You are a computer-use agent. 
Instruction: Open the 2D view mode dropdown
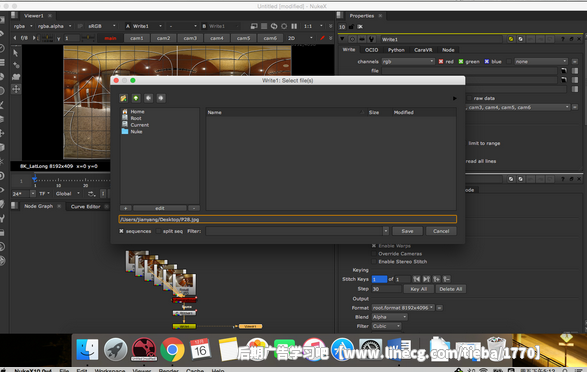click(x=300, y=38)
